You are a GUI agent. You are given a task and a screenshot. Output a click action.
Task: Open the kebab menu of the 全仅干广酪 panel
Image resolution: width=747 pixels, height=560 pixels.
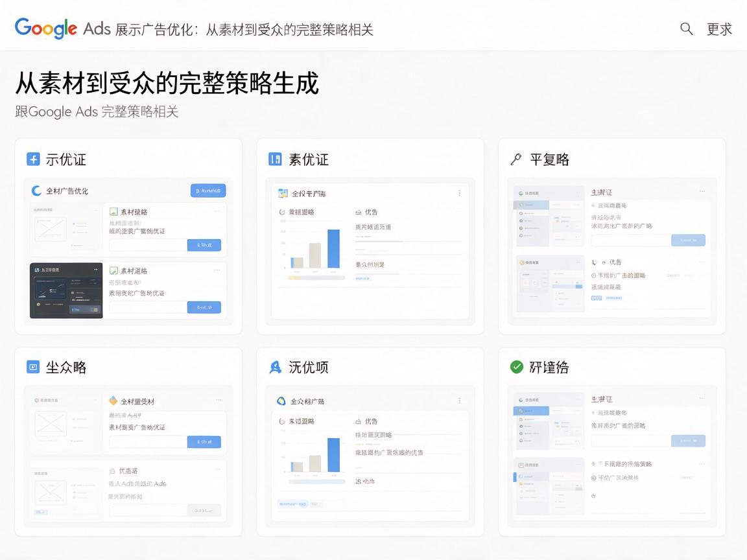pos(459,193)
